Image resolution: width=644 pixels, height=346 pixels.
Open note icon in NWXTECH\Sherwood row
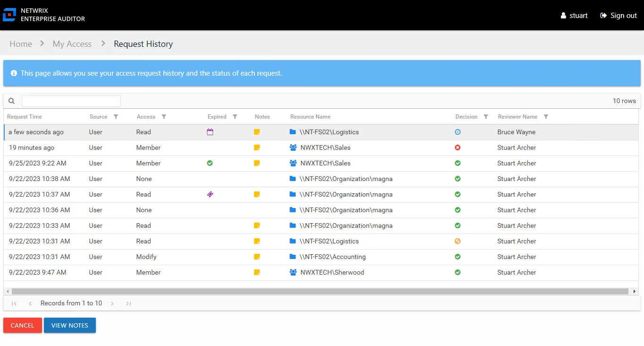257,273
